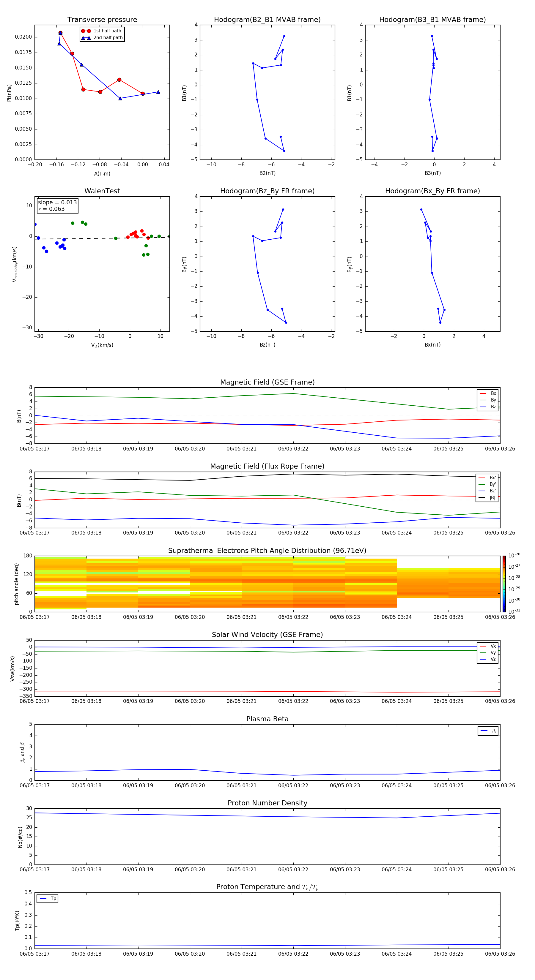Click the red "Bx" entry in GSE legend
The width and height of the screenshot is (535, 980).
(x=488, y=393)
